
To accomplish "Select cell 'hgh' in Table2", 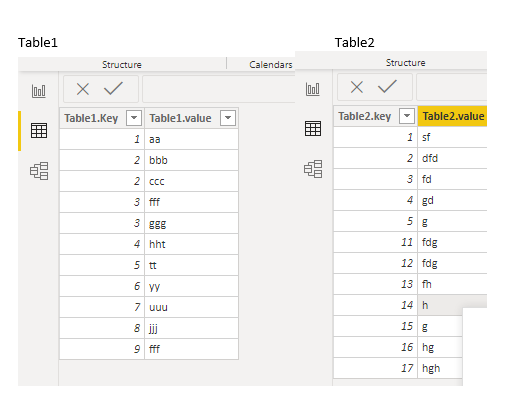I will click(440, 368).
